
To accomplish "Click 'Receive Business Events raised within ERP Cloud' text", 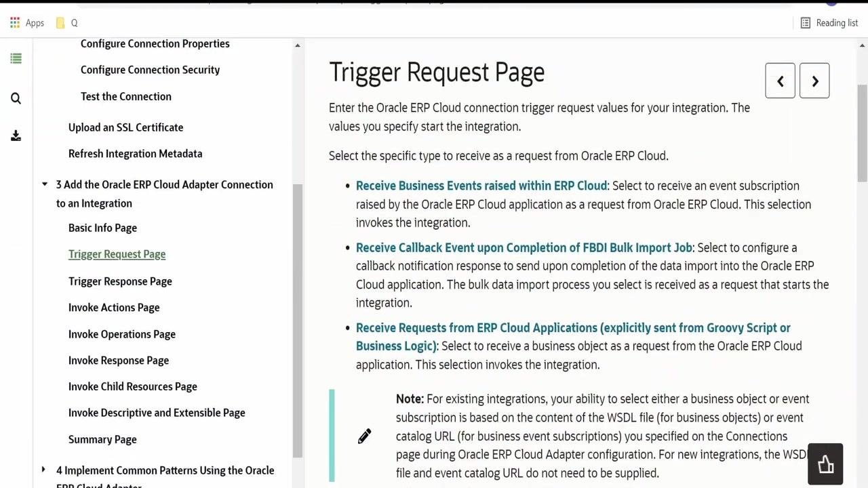I will [481, 186].
